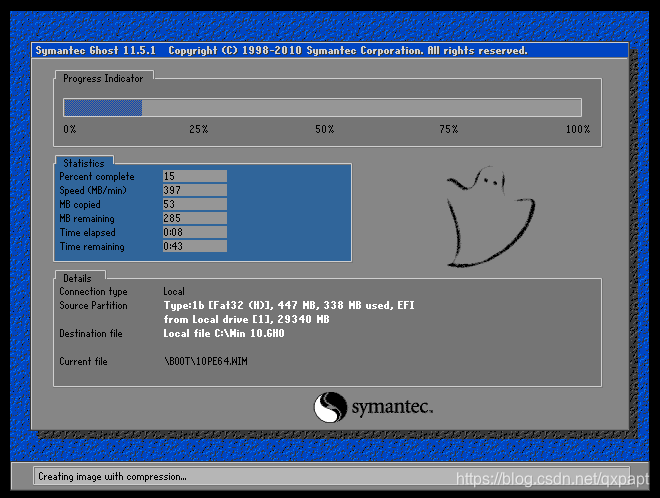The height and width of the screenshot is (498, 660).
Task: Click the MB remaining value 285
Action: pos(195,218)
